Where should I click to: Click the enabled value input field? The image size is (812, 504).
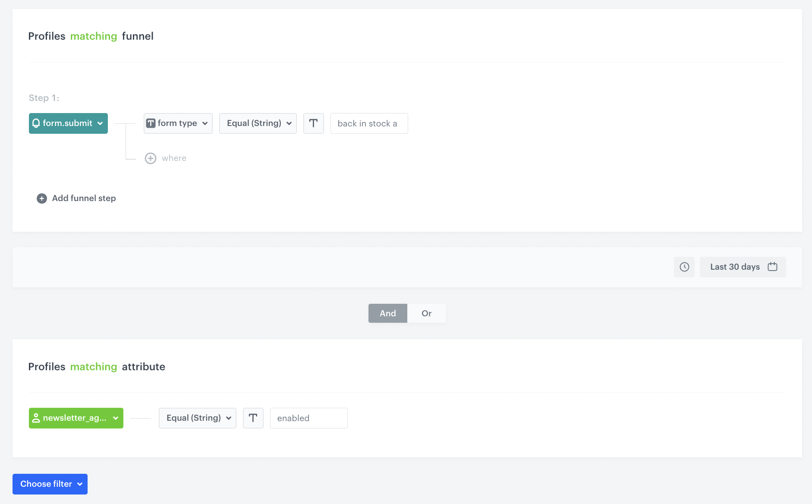(x=308, y=418)
